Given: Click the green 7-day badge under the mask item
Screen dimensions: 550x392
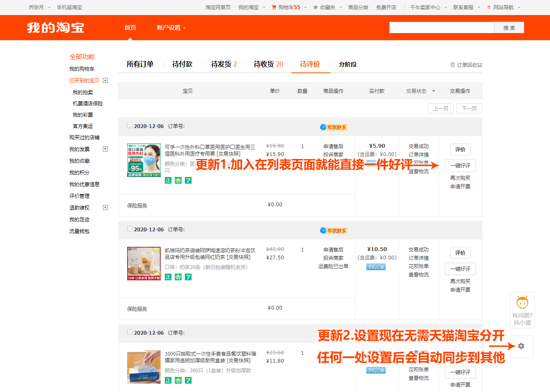Looking at the screenshot, I should 188,180.
